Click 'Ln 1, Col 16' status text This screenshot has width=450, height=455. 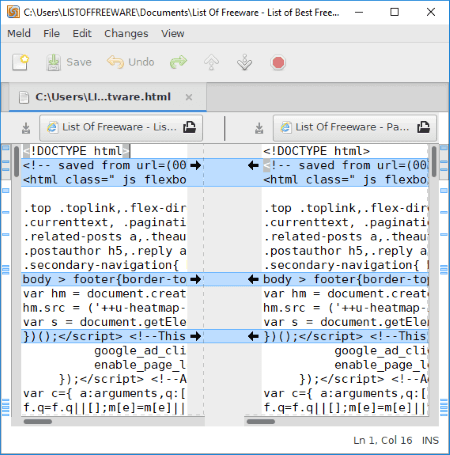pyautogui.click(x=383, y=440)
